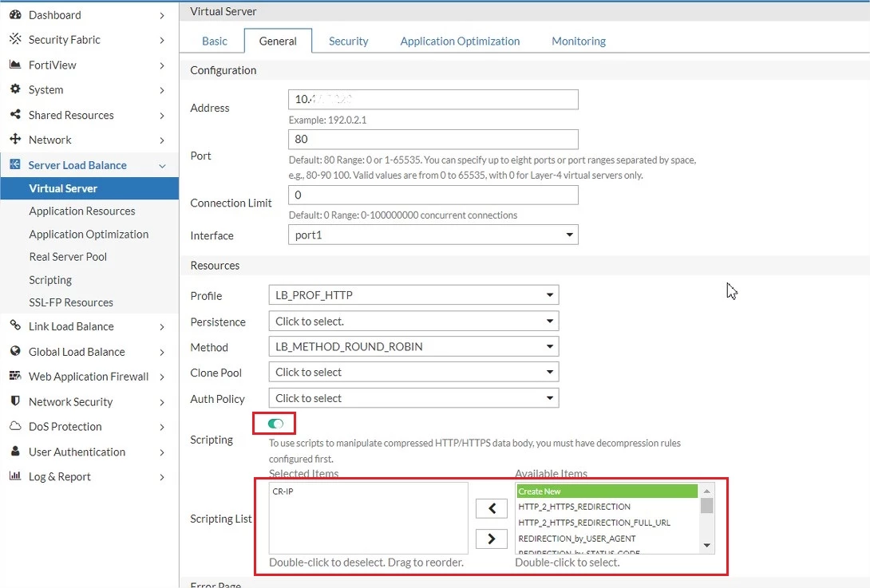Click Available Items scroll up arrow
Screen dimensions: 870x588
[707, 491]
